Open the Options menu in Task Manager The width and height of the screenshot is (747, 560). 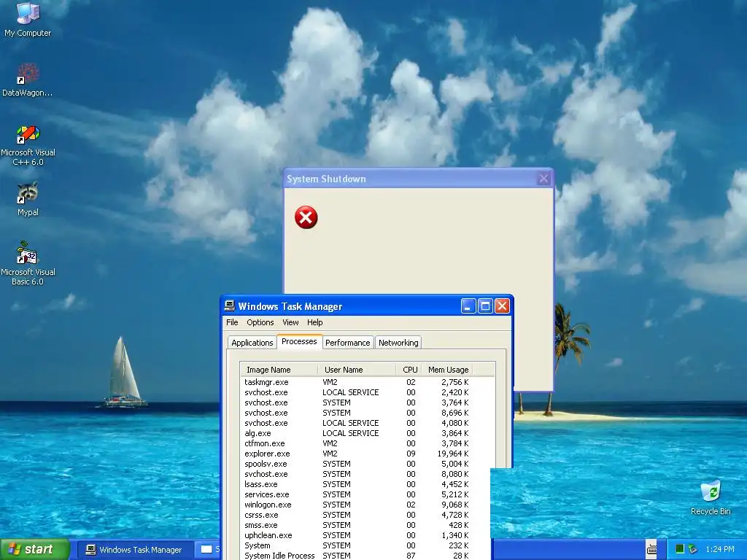(260, 322)
